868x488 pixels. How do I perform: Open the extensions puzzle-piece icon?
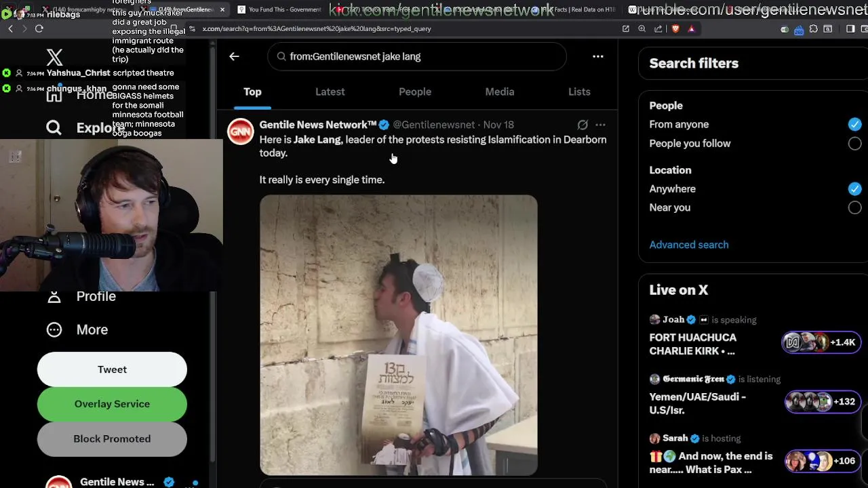pyautogui.click(x=813, y=28)
